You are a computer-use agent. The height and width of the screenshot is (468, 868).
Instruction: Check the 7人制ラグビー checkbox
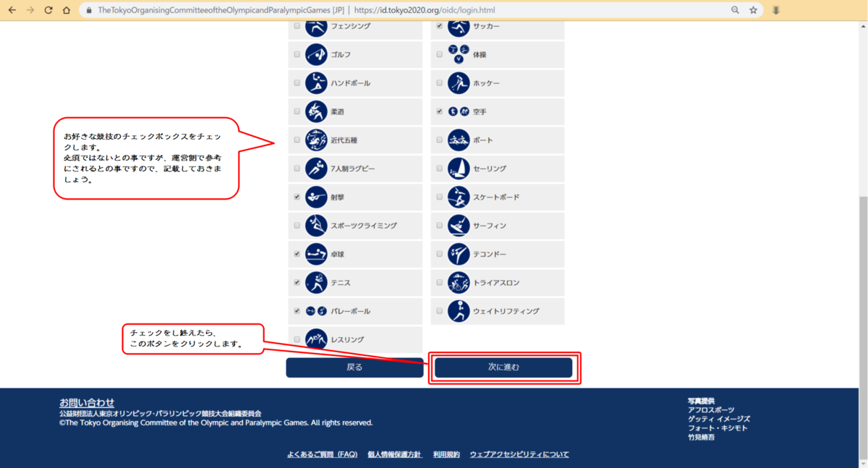click(297, 169)
